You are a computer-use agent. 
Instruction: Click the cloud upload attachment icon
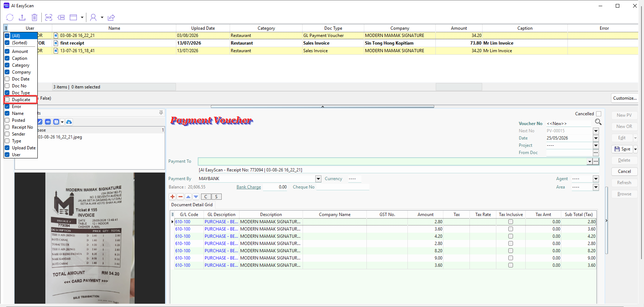69,122
